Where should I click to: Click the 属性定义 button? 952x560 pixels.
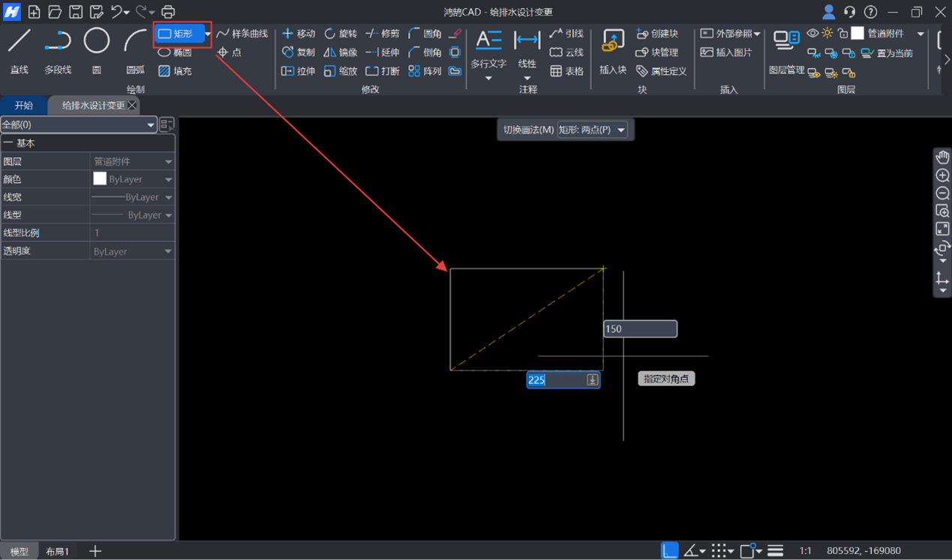[661, 71]
